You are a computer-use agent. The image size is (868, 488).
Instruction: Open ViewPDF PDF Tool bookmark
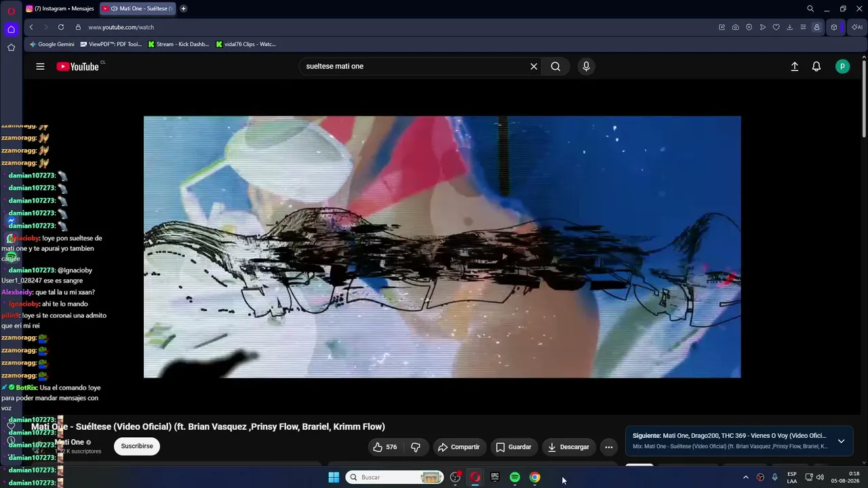click(x=111, y=44)
